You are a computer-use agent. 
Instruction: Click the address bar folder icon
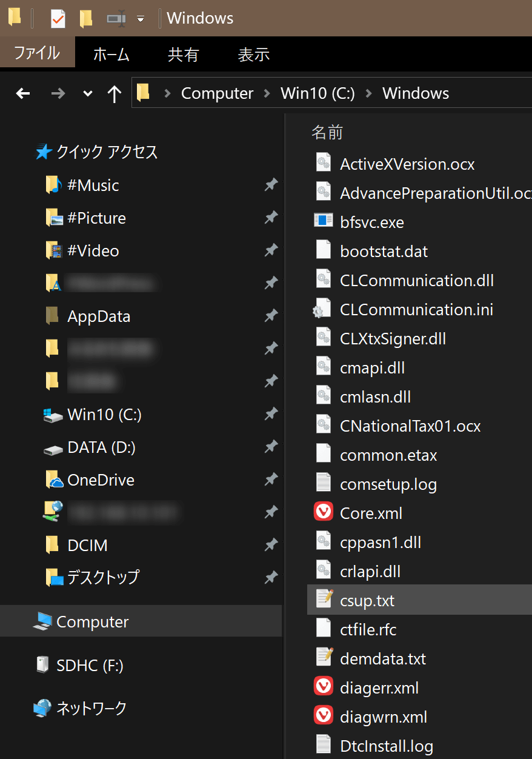(x=144, y=93)
